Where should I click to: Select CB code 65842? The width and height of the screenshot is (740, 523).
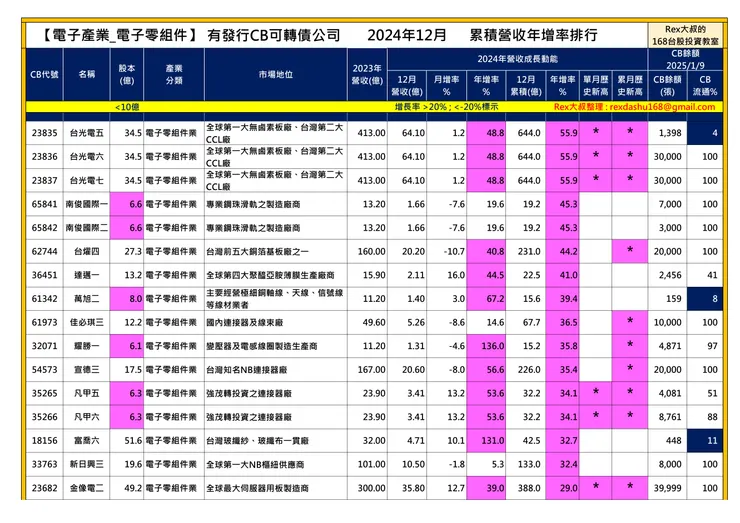coord(44,228)
